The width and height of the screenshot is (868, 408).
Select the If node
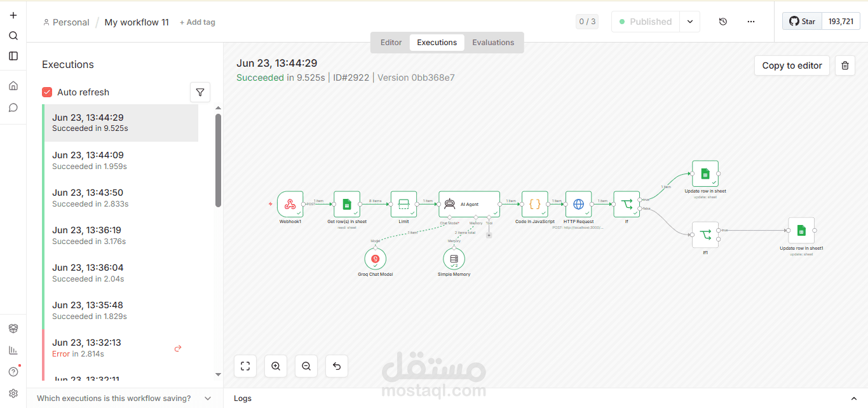627,204
